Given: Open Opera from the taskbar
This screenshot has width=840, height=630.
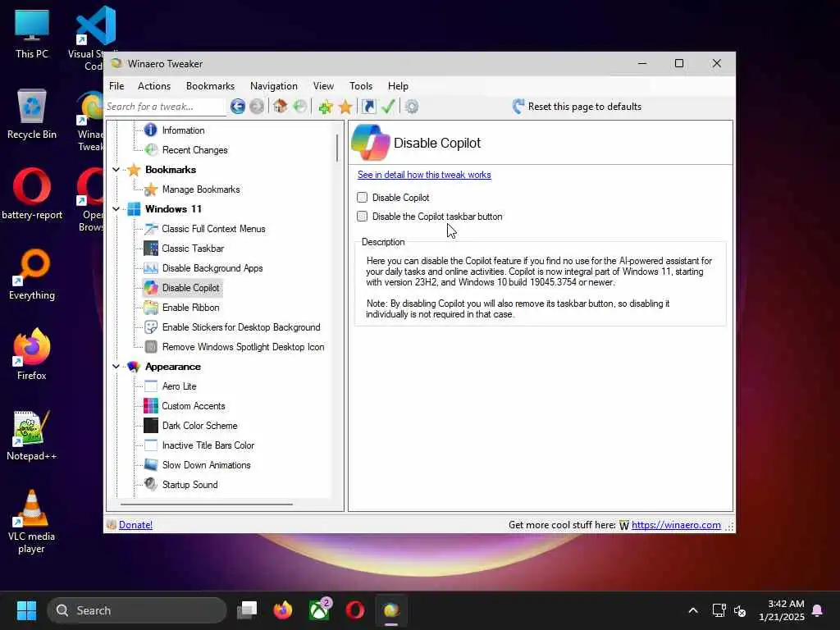Looking at the screenshot, I should (355, 610).
